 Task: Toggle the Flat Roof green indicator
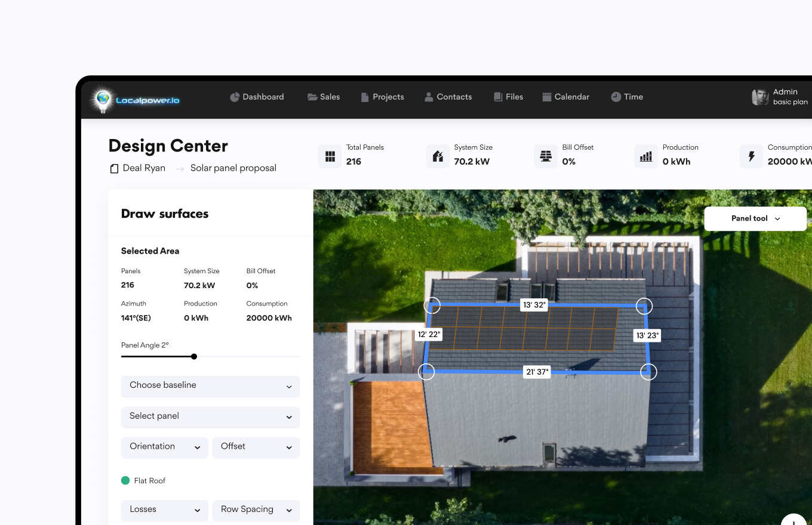[x=125, y=480]
